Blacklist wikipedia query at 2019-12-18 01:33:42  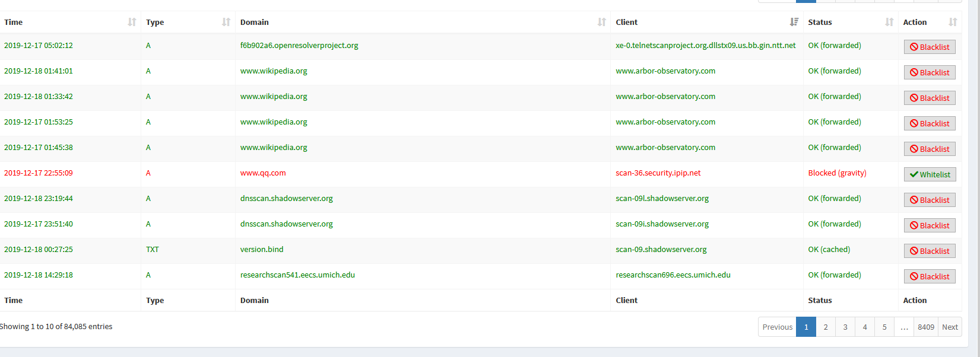pos(930,98)
